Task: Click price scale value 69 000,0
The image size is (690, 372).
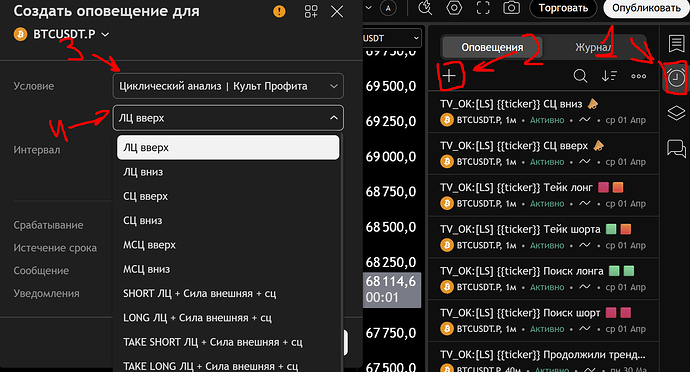Action: 391,157
